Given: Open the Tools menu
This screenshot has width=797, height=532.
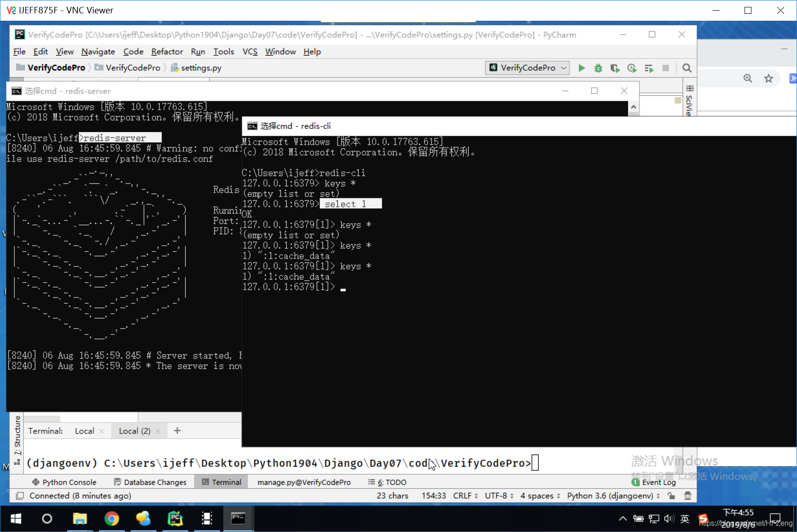Looking at the screenshot, I should pos(223,52).
